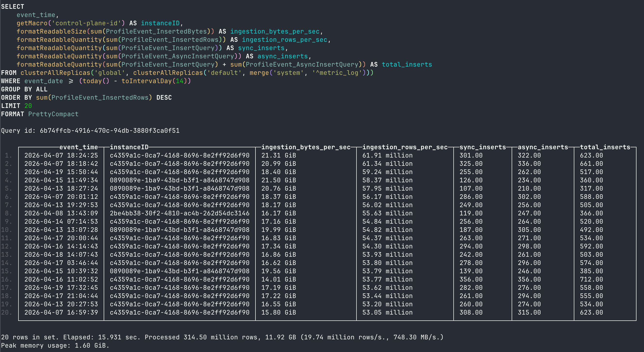The image size is (644, 352).
Task: Click the LIMIT 20 value
Action: point(28,106)
